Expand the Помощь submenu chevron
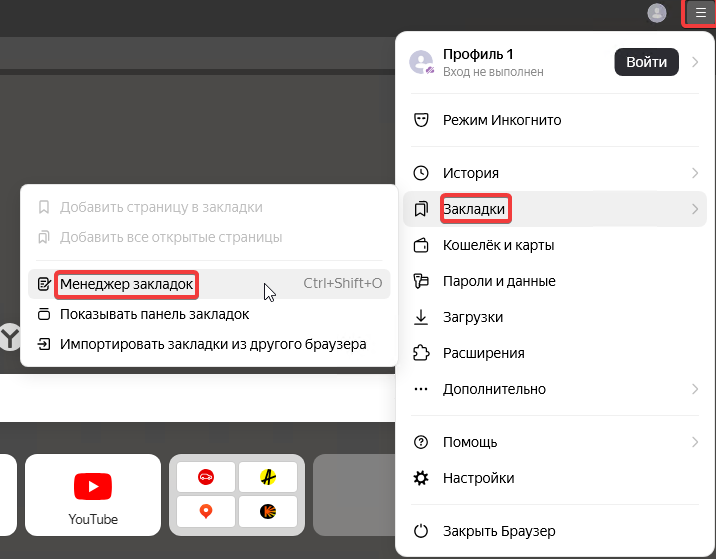 point(694,442)
